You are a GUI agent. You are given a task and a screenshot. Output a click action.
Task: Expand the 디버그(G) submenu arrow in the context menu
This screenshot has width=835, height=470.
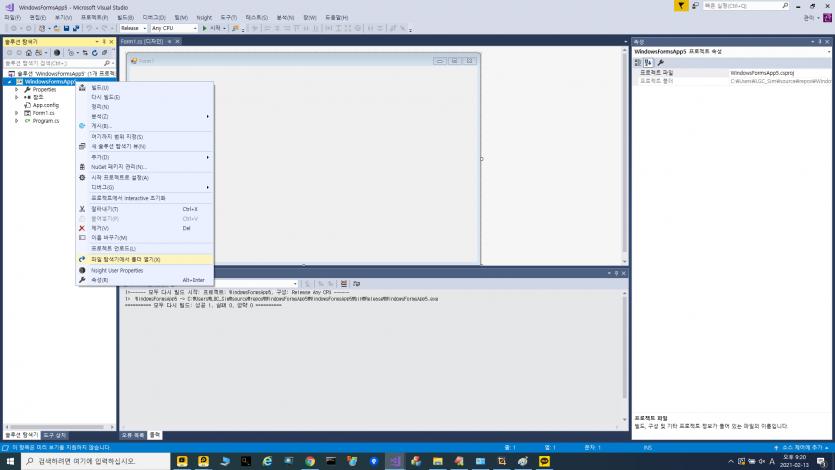point(208,187)
